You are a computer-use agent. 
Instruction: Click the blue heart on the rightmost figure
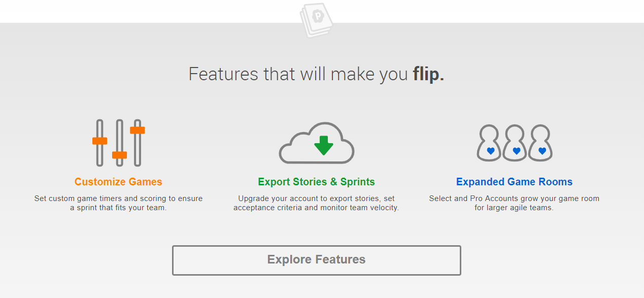click(542, 151)
